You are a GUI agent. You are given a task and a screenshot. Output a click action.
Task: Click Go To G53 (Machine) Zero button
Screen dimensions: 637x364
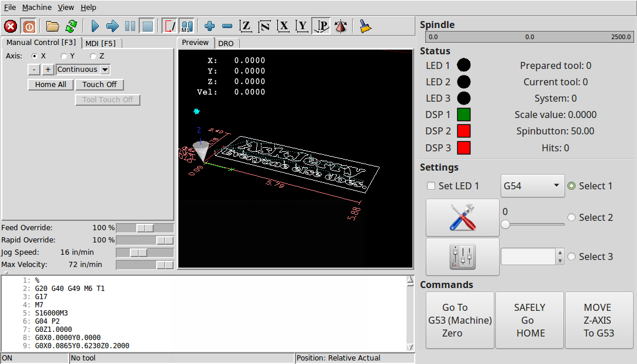click(x=460, y=320)
